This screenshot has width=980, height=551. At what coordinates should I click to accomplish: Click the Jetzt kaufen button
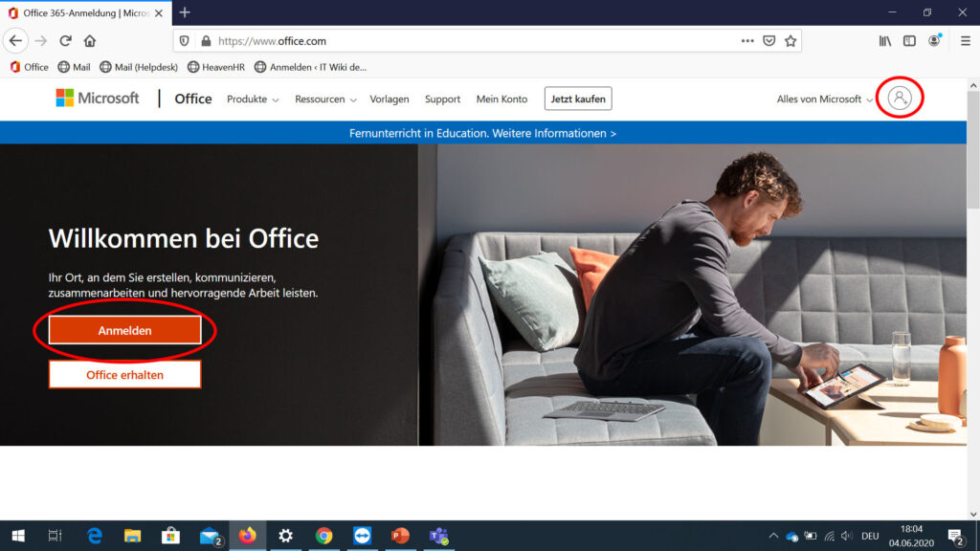[578, 99]
